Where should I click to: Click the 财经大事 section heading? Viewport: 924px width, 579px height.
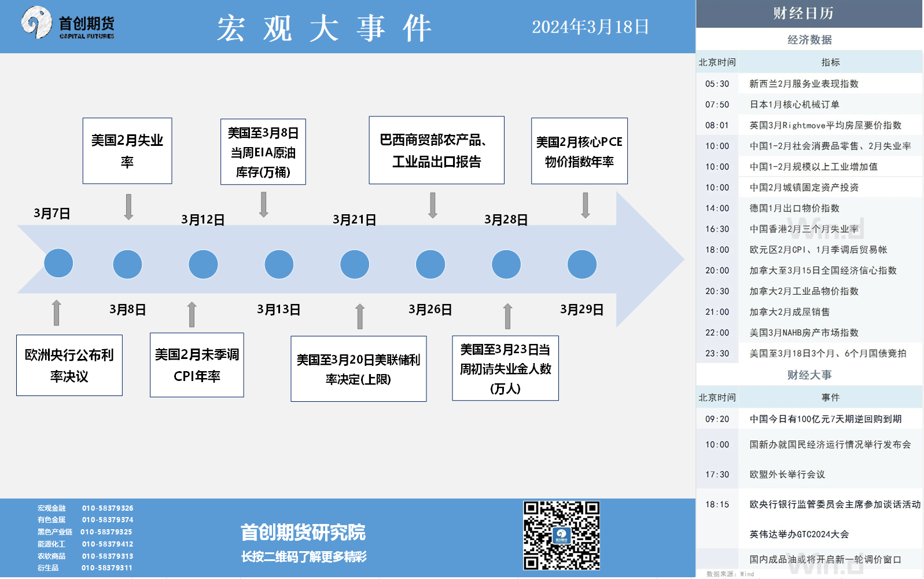pos(809,375)
